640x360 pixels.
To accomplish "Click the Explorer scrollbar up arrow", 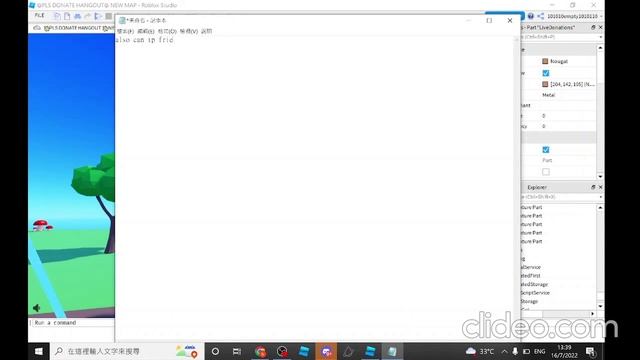I will click(x=600, y=208).
